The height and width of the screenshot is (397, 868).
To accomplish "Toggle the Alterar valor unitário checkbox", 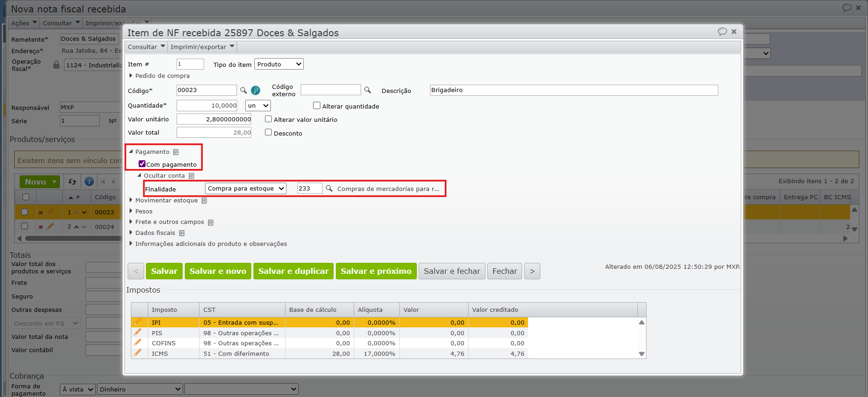I will 268,119.
